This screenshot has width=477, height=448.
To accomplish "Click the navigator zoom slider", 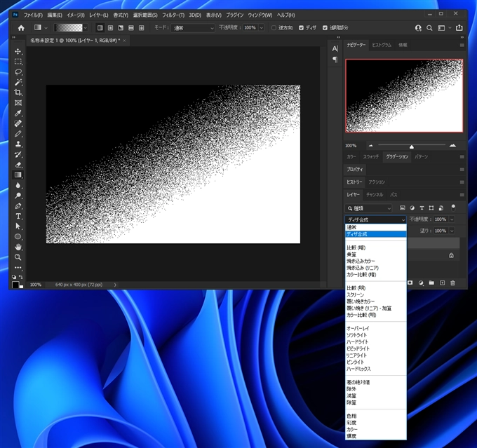I will click(411, 145).
